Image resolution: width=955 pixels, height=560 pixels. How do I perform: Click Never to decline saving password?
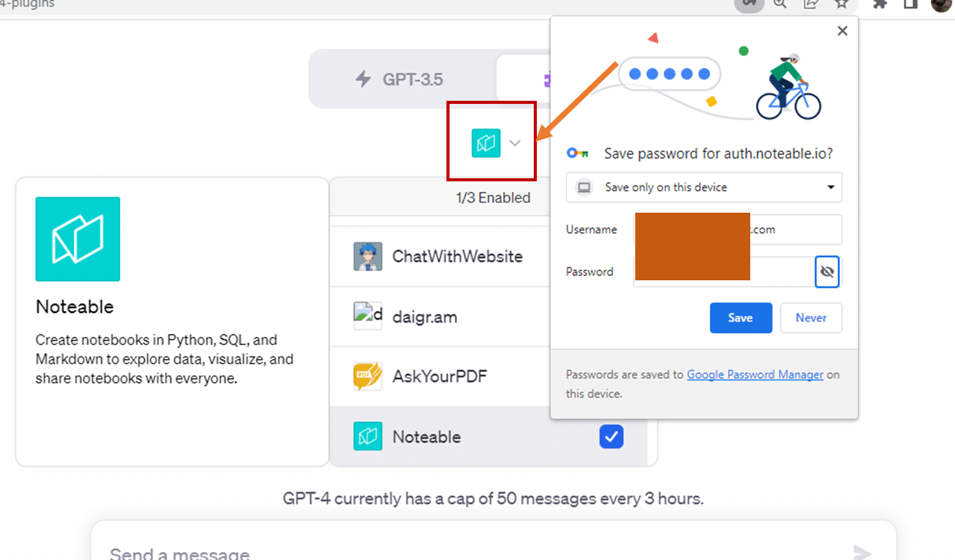tap(810, 318)
